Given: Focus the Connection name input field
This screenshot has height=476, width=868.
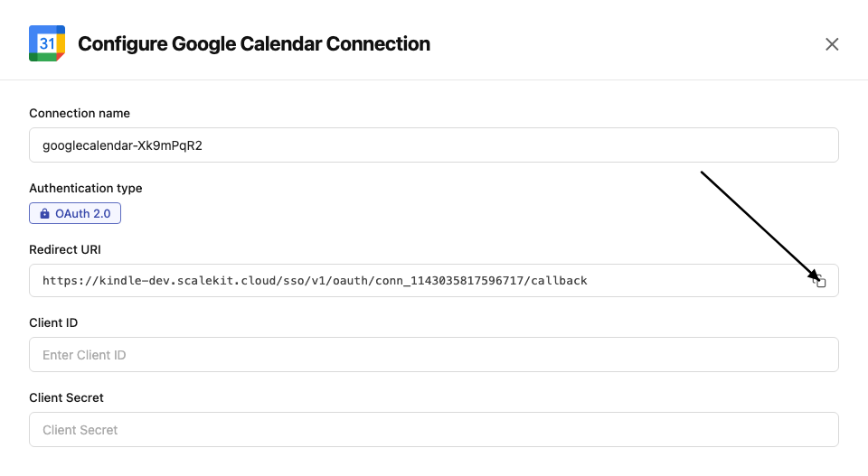Looking at the screenshot, I should click(434, 145).
